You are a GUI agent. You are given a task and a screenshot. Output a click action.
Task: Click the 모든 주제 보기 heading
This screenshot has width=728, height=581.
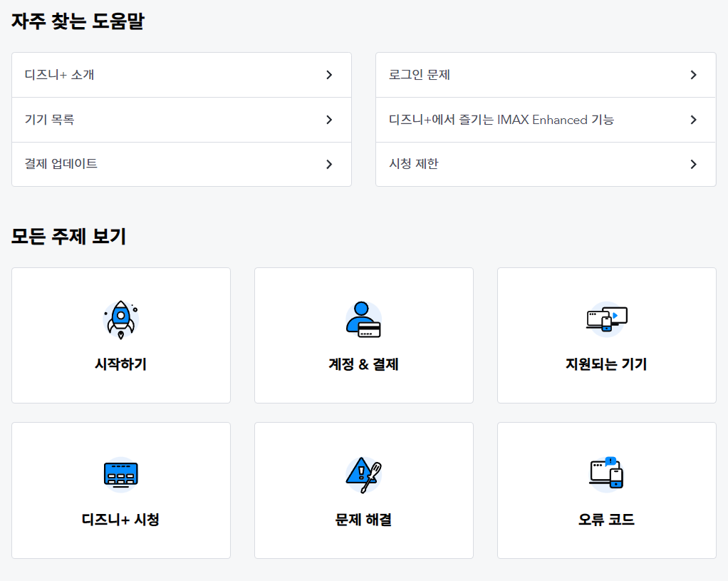(x=68, y=236)
